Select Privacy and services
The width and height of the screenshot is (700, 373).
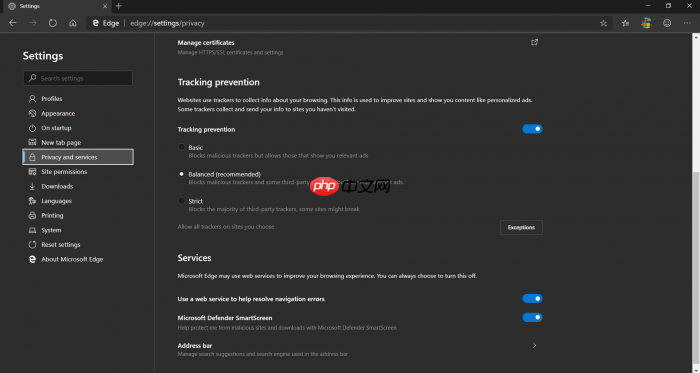78,157
